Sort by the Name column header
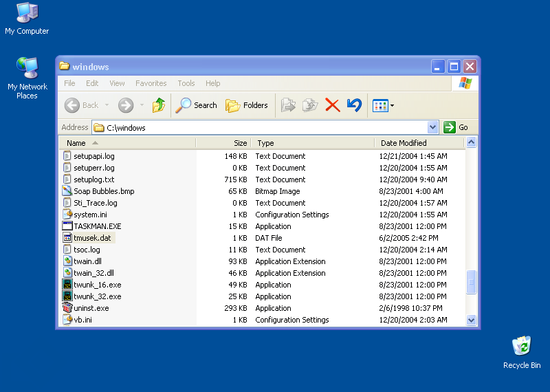 [x=127, y=143]
